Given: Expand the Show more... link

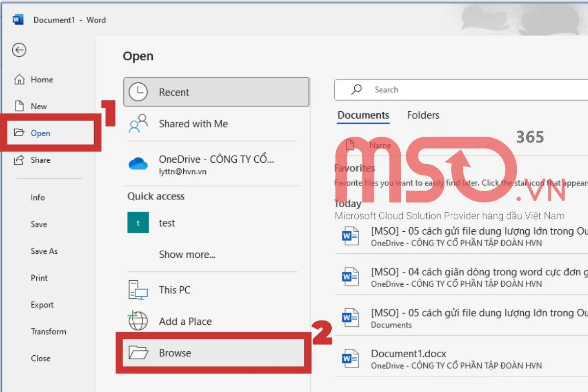Looking at the screenshot, I should [187, 254].
